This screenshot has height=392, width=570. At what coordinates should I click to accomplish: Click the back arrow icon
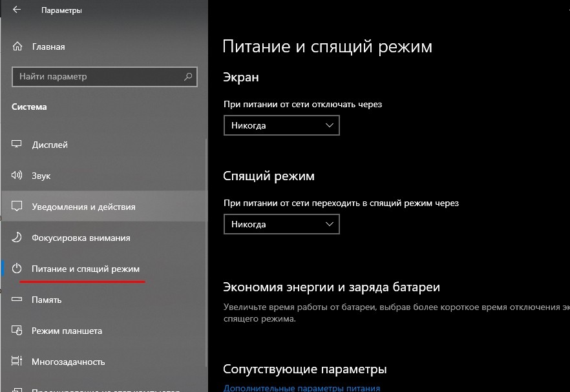[16, 10]
